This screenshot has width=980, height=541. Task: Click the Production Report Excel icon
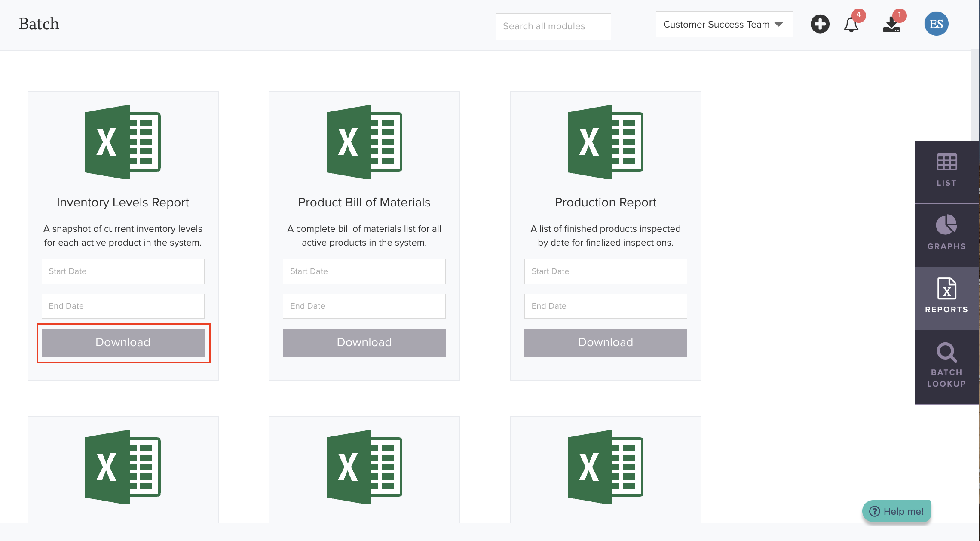(605, 142)
